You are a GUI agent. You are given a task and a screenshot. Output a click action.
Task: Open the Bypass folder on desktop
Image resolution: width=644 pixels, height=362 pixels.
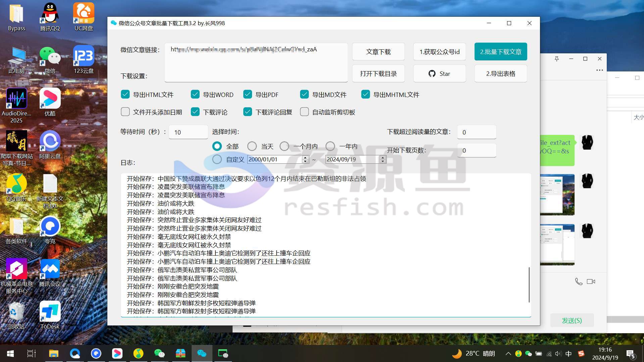coord(16,18)
